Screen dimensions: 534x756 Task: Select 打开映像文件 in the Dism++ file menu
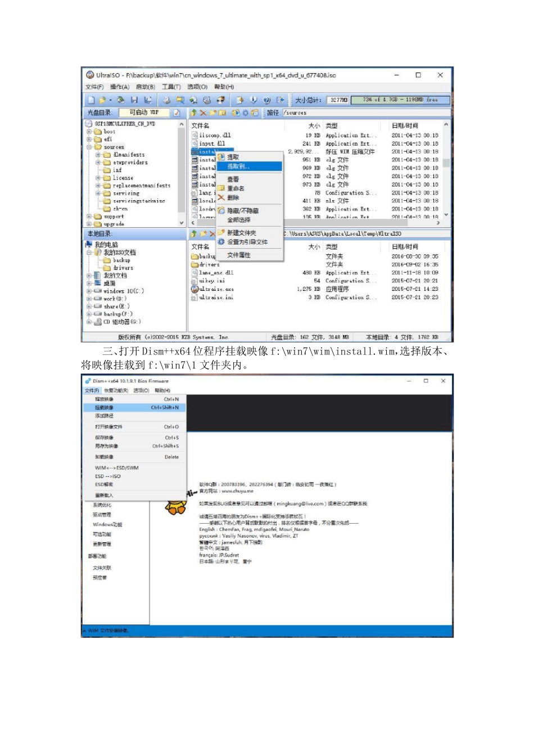(134, 427)
